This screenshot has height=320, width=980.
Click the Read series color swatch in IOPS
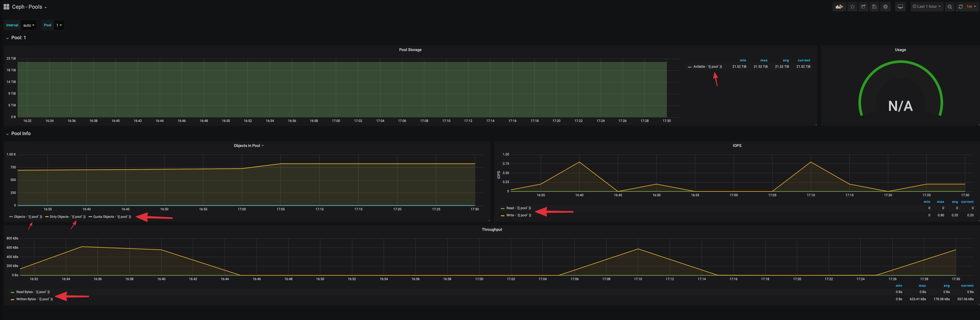click(503, 208)
